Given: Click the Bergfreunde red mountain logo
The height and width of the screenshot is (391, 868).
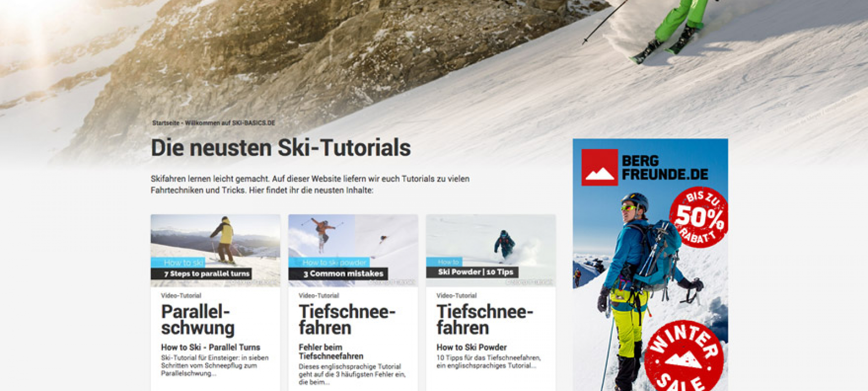Looking at the screenshot, I should [599, 167].
